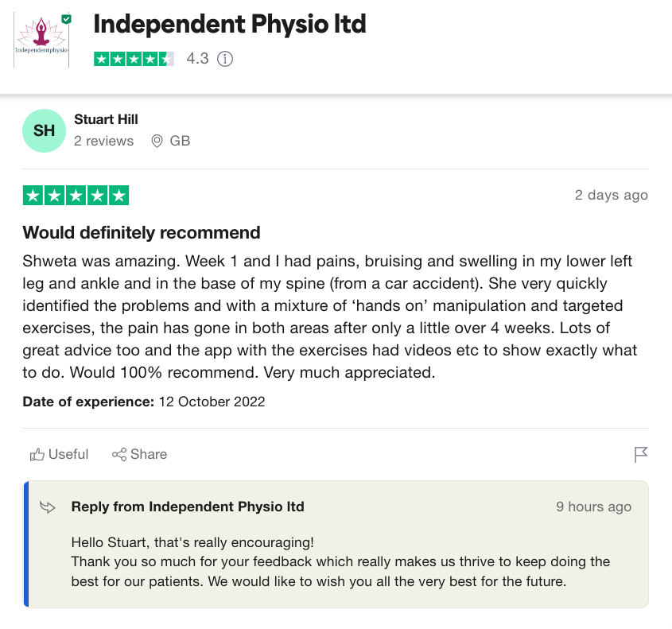
Task: Click the SH reviewer avatar
Action: pyautogui.click(x=44, y=130)
